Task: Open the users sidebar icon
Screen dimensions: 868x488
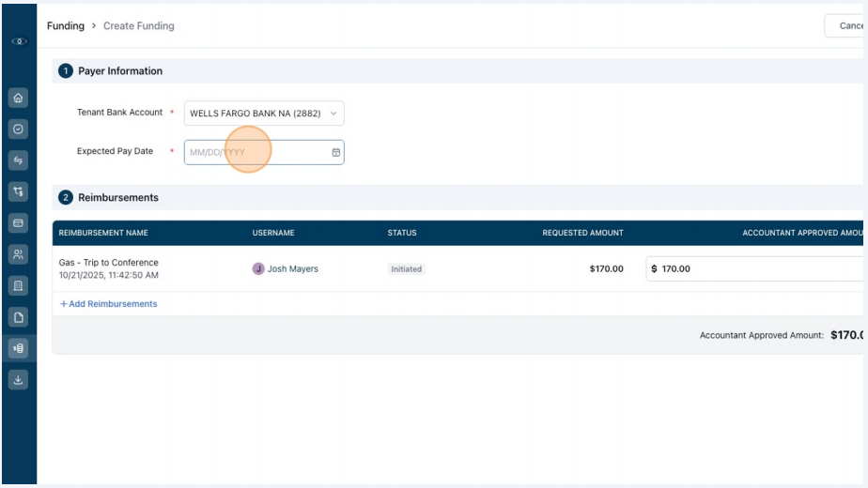Action: 18,254
